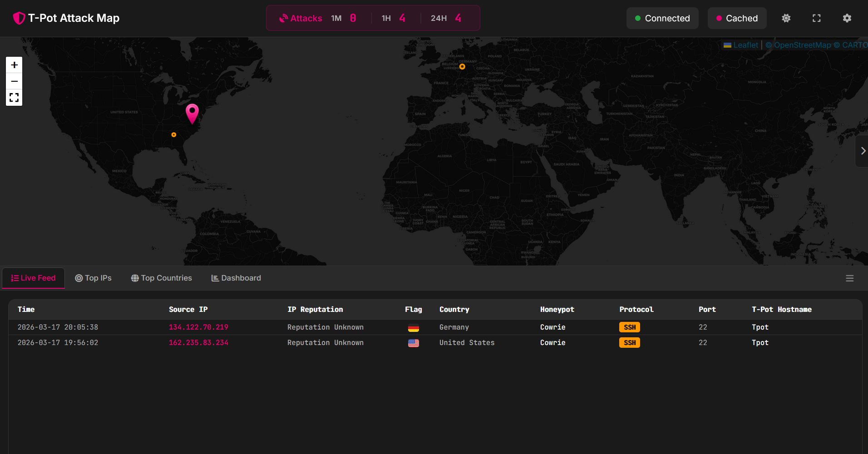
Task: Zoom out on the attack map
Action: coord(14,81)
